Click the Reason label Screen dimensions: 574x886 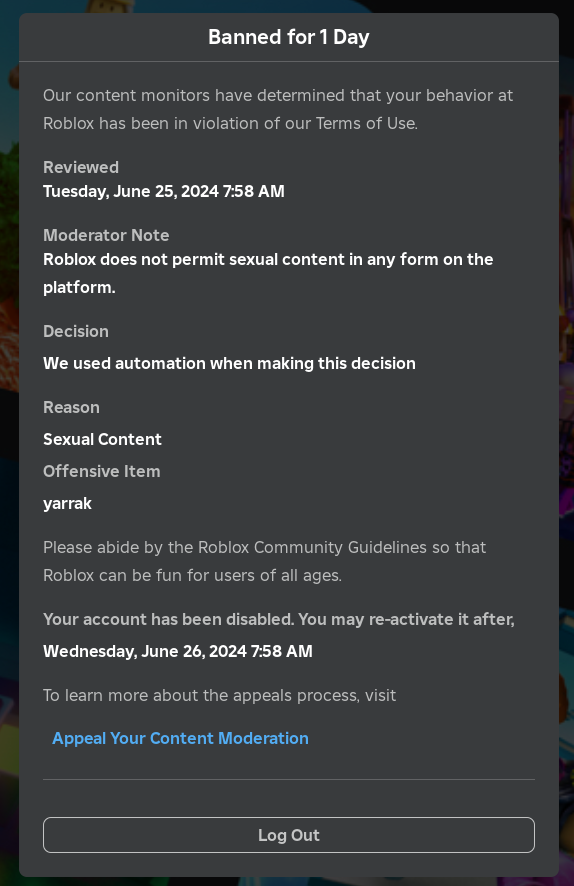pos(71,407)
